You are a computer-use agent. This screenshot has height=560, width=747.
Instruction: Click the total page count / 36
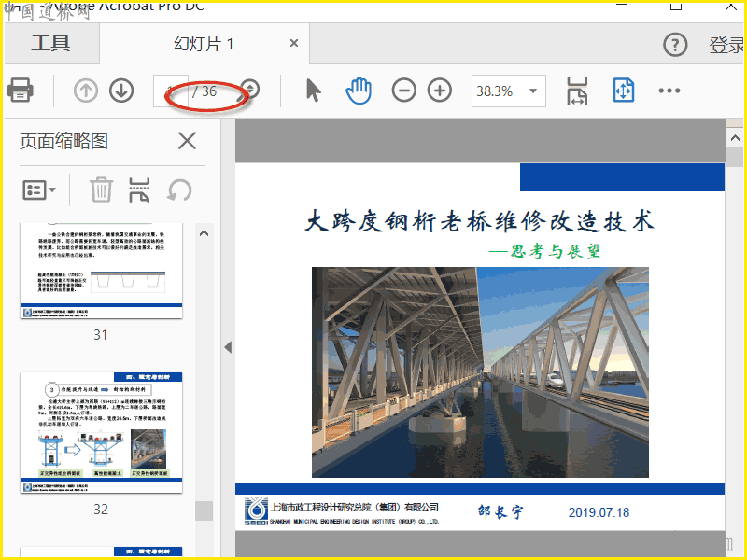tap(204, 91)
